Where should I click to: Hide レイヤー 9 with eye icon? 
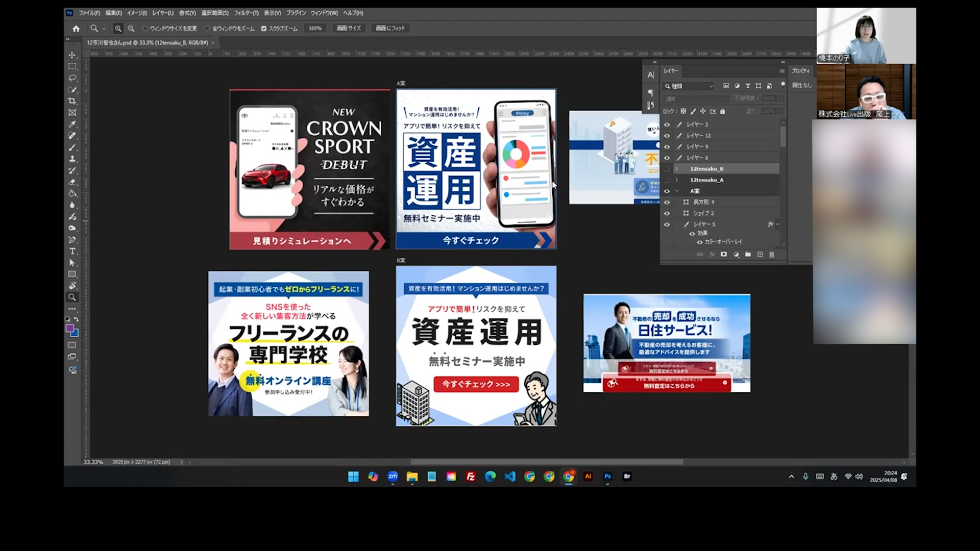tap(667, 147)
